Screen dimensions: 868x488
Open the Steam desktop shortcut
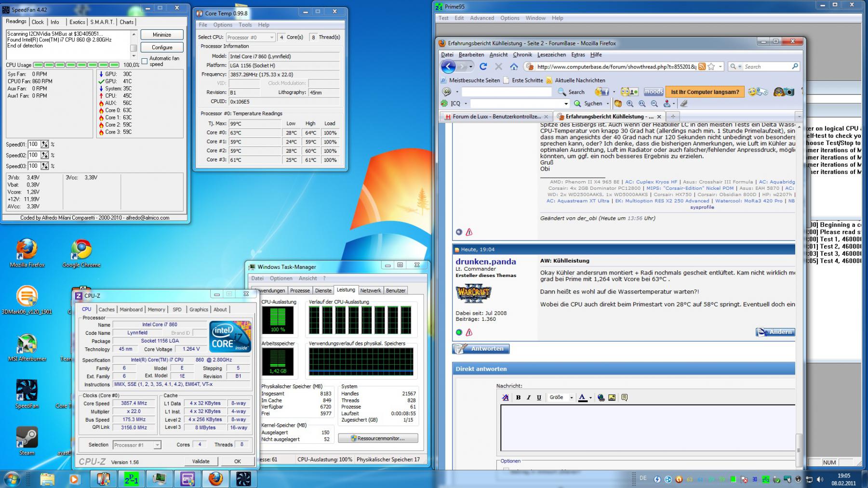27,441
